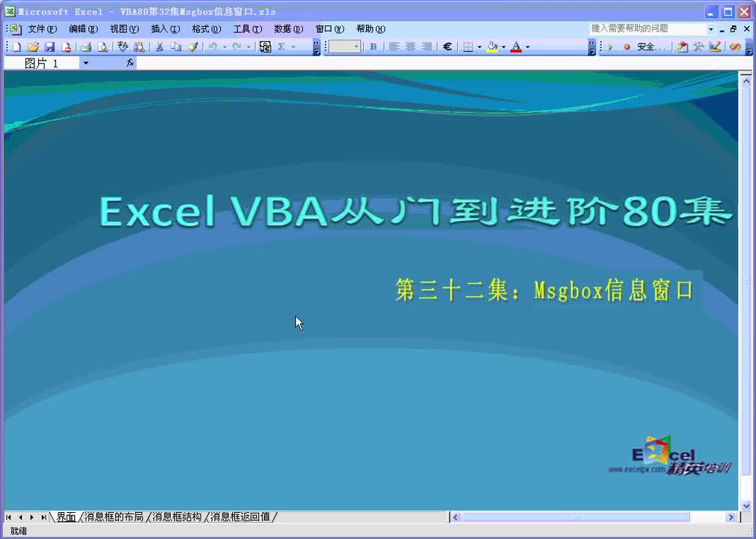Insert AutoSum
The width and height of the screenshot is (756, 539).
click(x=281, y=46)
